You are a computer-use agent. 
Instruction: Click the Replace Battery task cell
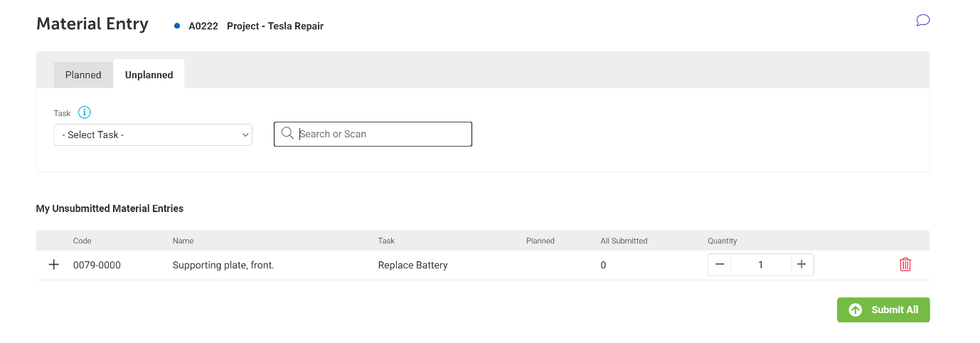412,265
